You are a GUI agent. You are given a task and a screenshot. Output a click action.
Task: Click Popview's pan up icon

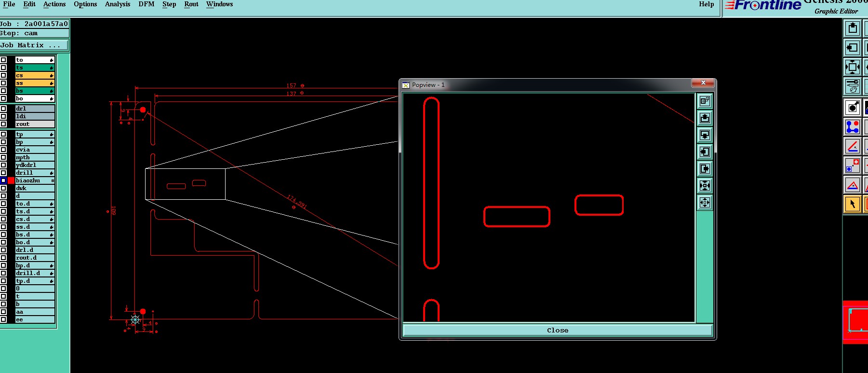pos(705,118)
